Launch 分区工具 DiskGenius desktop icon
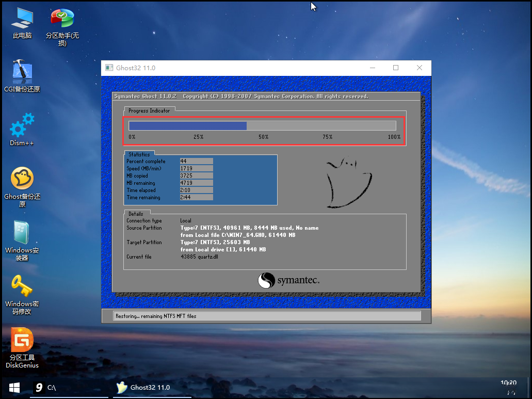 pos(22,348)
